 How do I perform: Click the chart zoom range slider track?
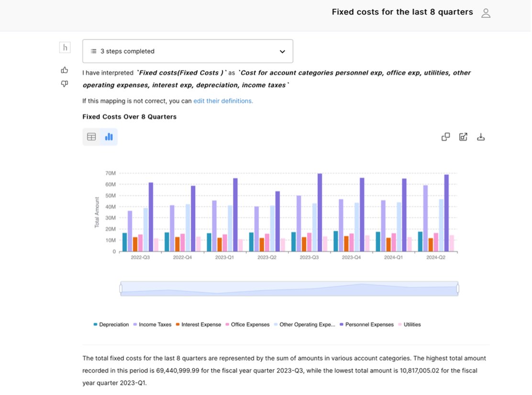click(x=289, y=289)
